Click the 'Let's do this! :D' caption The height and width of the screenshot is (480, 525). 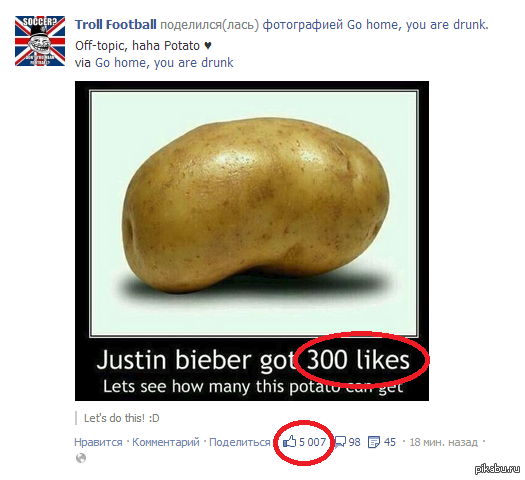122,418
